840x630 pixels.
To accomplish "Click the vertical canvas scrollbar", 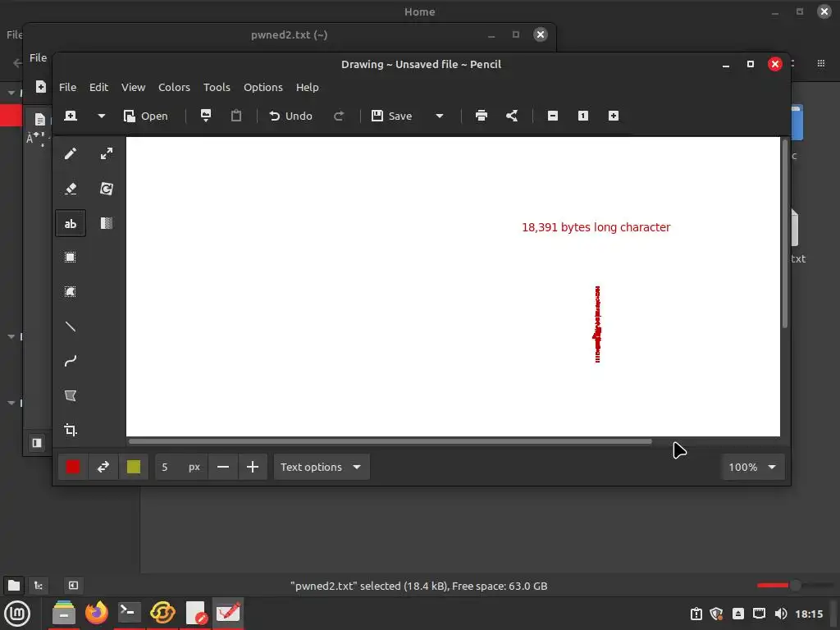I will point(785,234).
